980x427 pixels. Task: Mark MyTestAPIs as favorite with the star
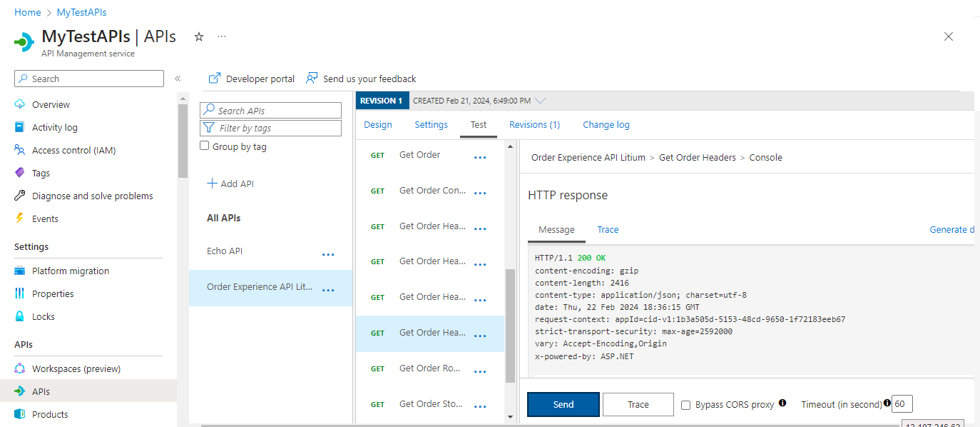tap(199, 36)
